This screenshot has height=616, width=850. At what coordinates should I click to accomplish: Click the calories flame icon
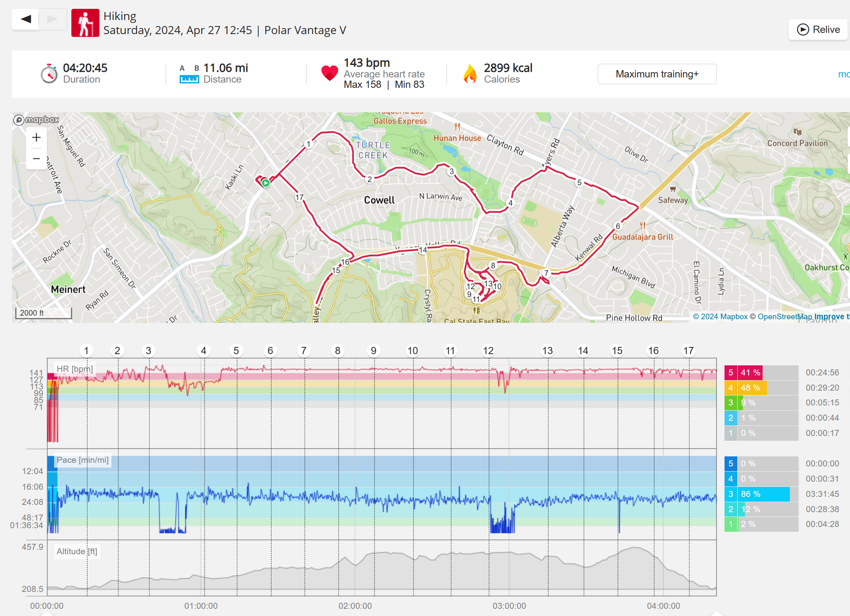[470, 74]
